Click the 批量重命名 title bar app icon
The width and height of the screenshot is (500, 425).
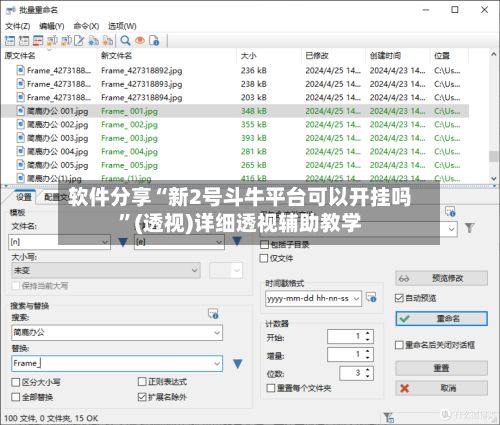11,10
